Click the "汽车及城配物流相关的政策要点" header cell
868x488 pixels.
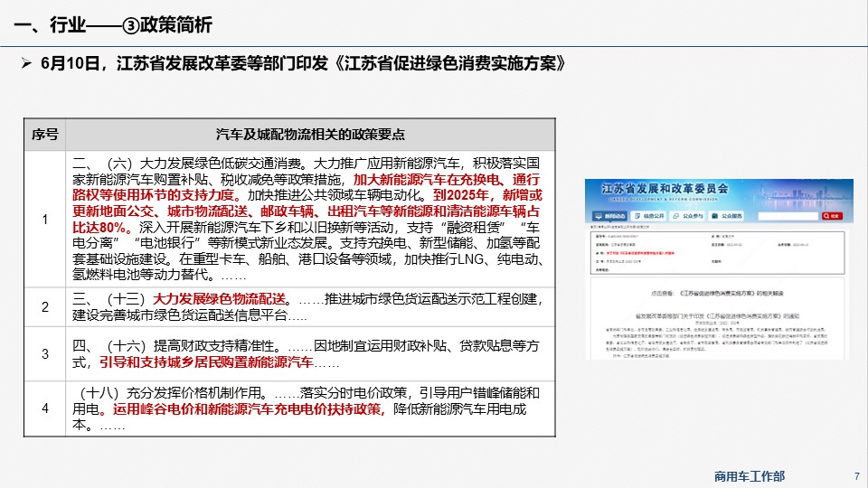(x=310, y=135)
